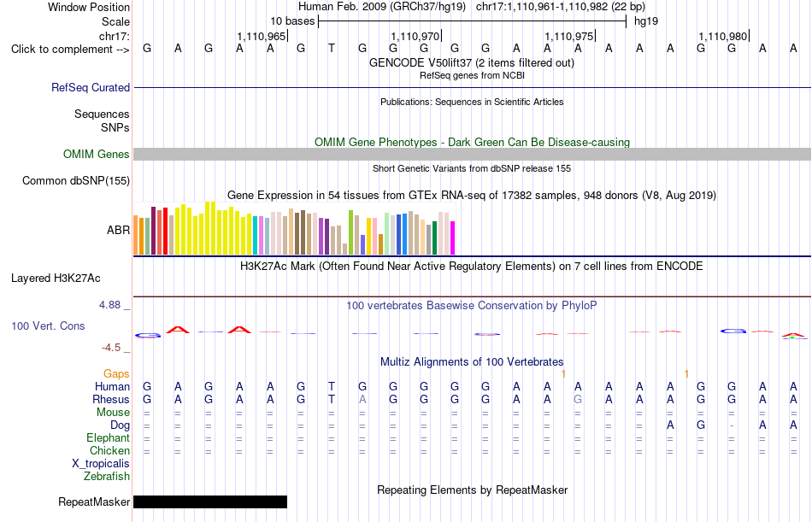This screenshot has height=522, width=812.
Task: Click the gray OMIM Genes item bar
Action: [472, 154]
